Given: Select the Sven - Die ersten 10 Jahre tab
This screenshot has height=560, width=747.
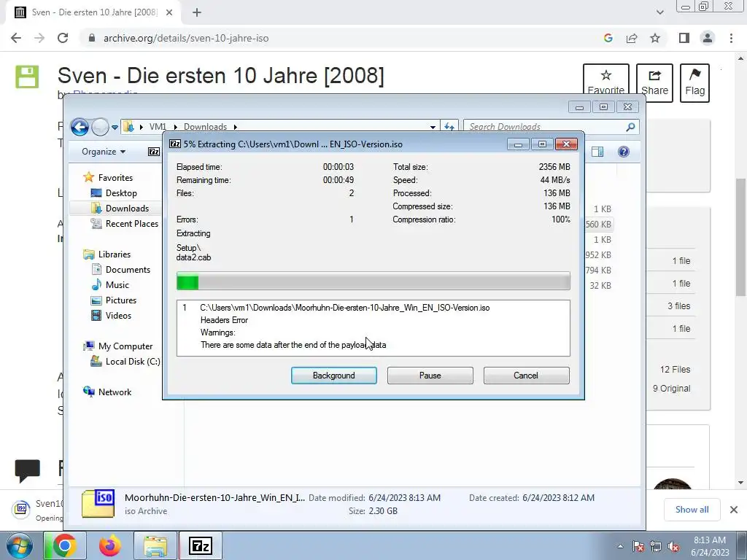Looking at the screenshot, I should [94, 12].
